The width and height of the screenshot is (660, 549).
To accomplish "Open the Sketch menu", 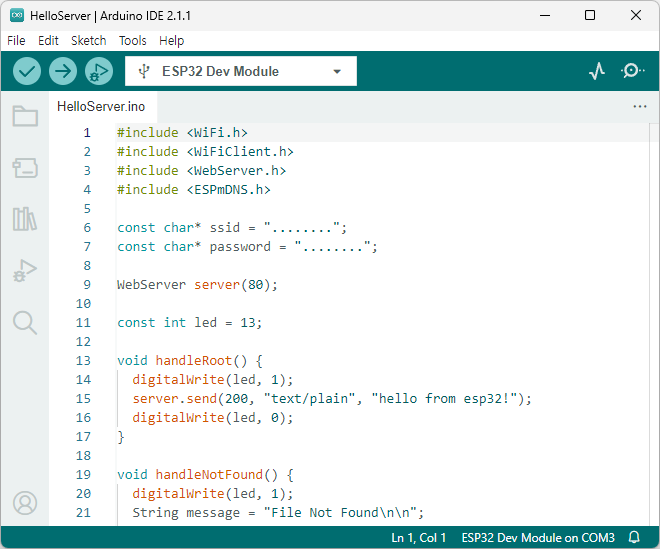I will [x=88, y=41].
